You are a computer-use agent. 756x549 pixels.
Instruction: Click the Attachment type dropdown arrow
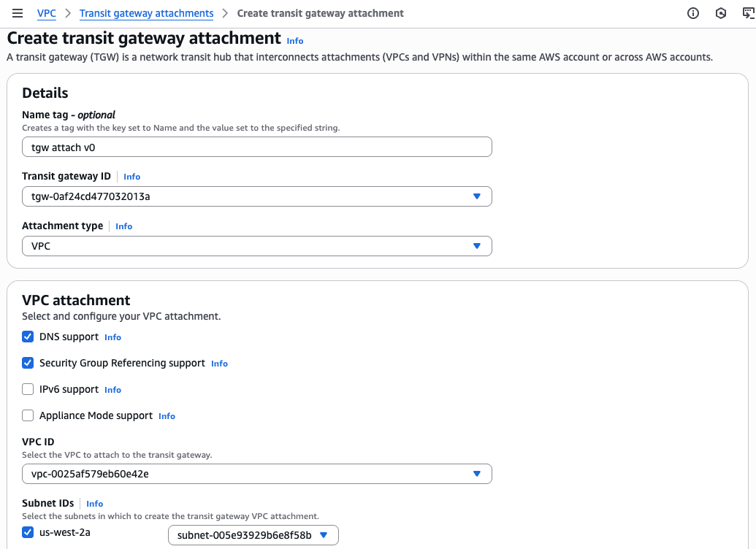[477, 246]
